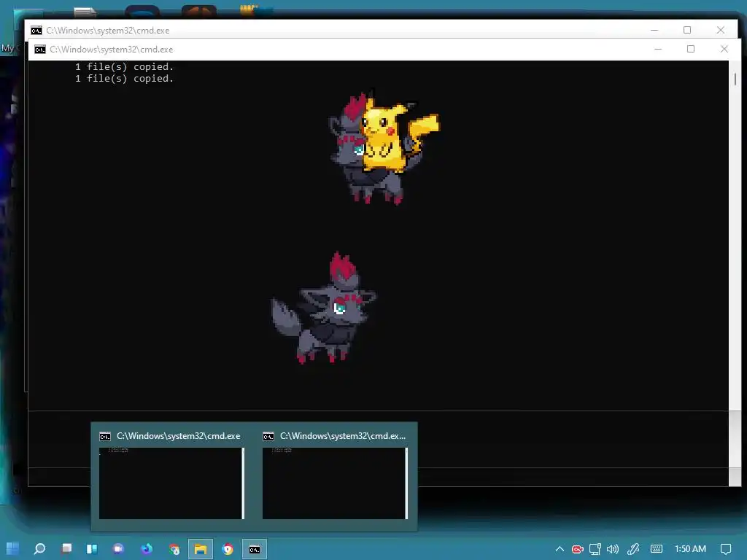Click the lone Zorua sprite below
The image size is (747, 560).
pos(323,308)
